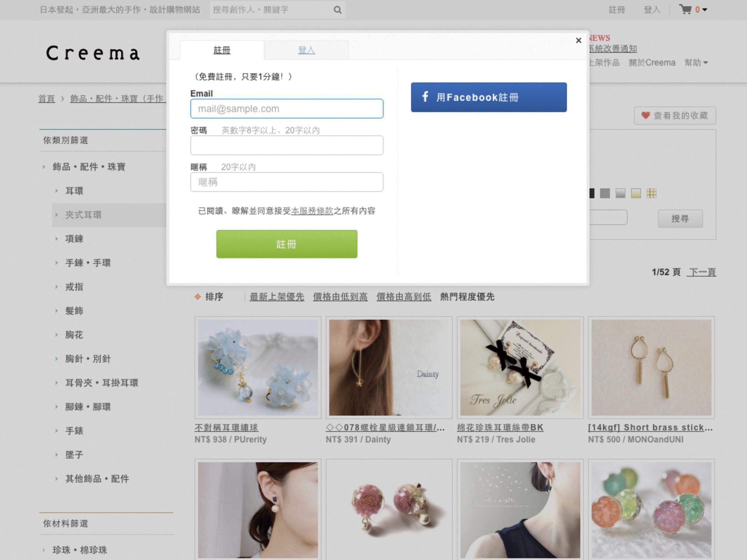
Task: Go to the next page via 下一頁
Action: coord(701,272)
